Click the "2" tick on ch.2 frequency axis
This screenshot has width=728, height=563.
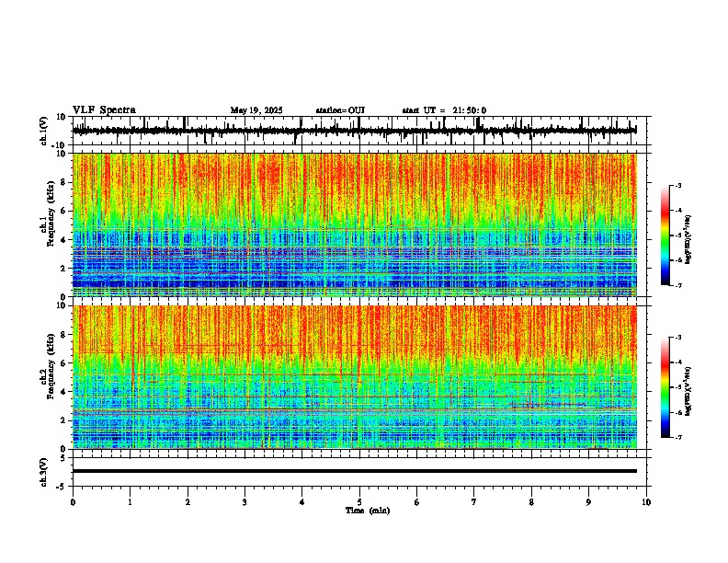pos(65,420)
